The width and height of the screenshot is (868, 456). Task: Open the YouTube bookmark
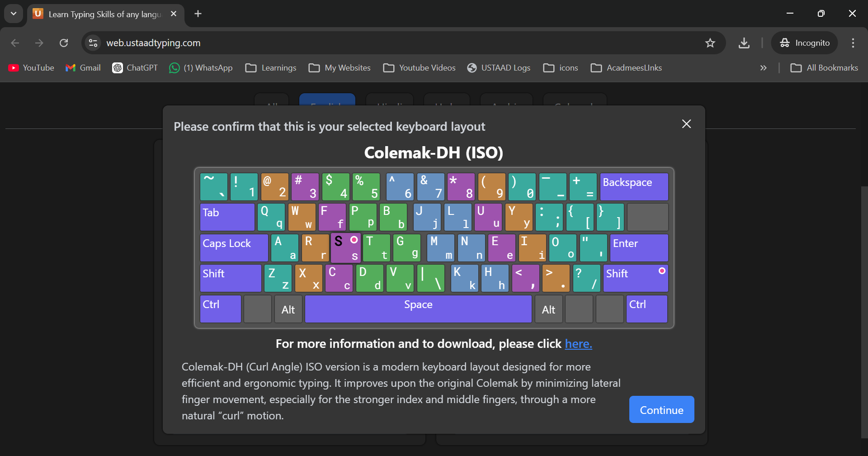pyautogui.click(x=31, y=68)
